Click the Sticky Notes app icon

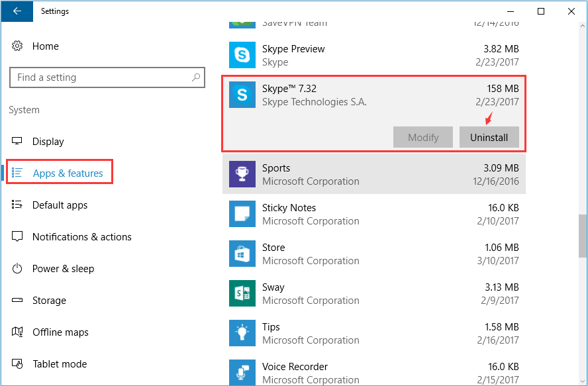(x=242, y=214)
